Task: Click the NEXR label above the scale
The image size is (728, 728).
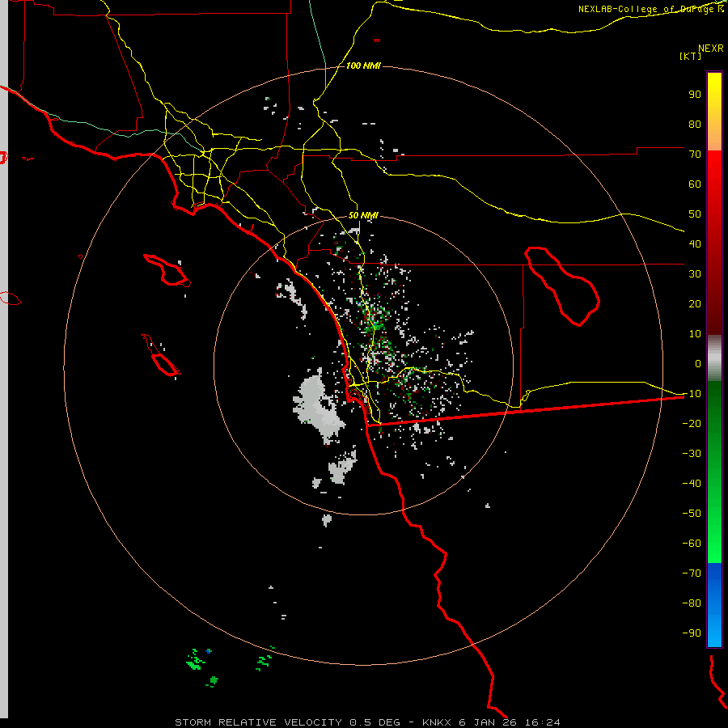Action: (x=711, y=49)
